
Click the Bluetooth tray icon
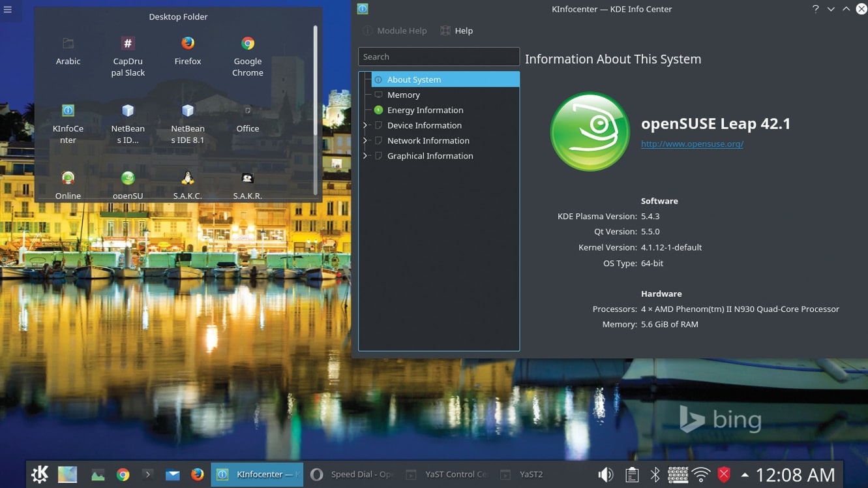(x=655, y=474)
